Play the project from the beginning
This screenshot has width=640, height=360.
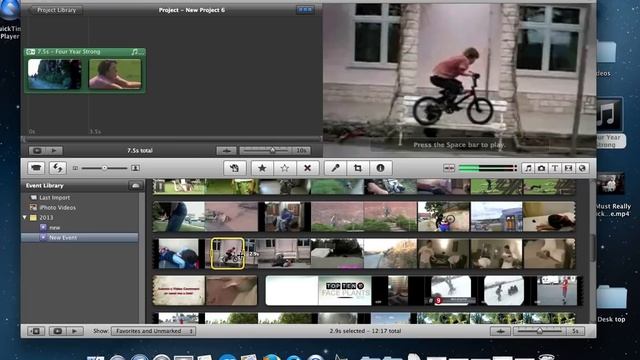(54, 151)
